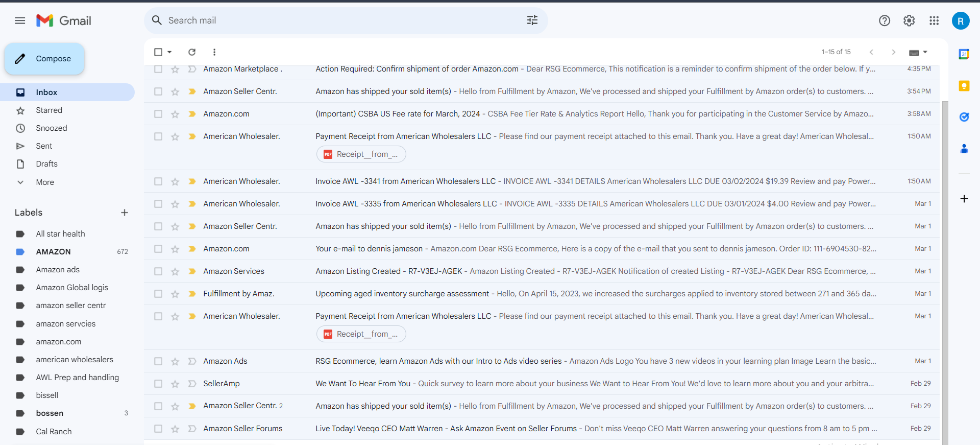Screen dimensions: 980x445
Task: Click the Gmail logo
Action: point(64,20)
